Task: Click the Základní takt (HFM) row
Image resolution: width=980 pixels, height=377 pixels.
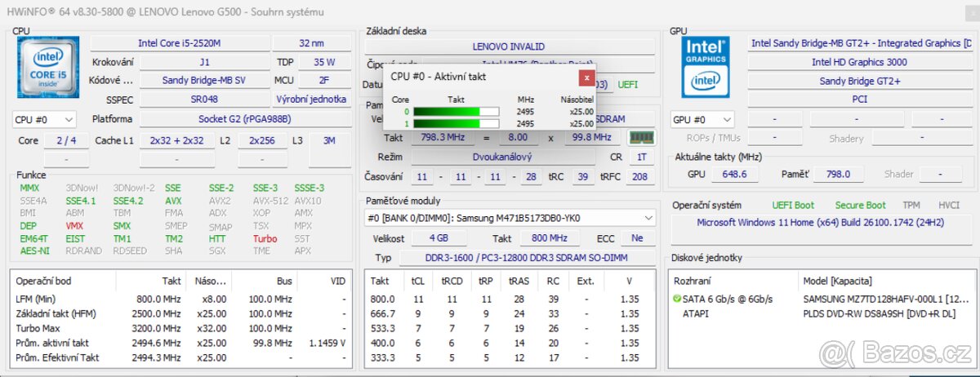Action: 181,313
